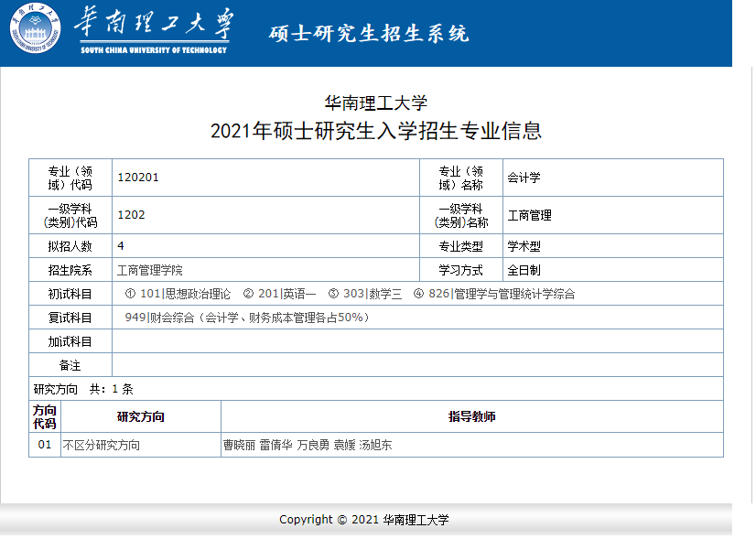Select direction code 01 cell
This screenshot has height=539, width=756.
(x=45, y=445)
